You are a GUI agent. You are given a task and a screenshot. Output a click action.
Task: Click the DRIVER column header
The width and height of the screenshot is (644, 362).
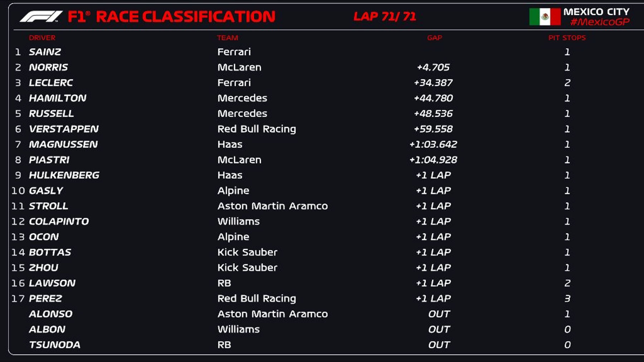42,38
